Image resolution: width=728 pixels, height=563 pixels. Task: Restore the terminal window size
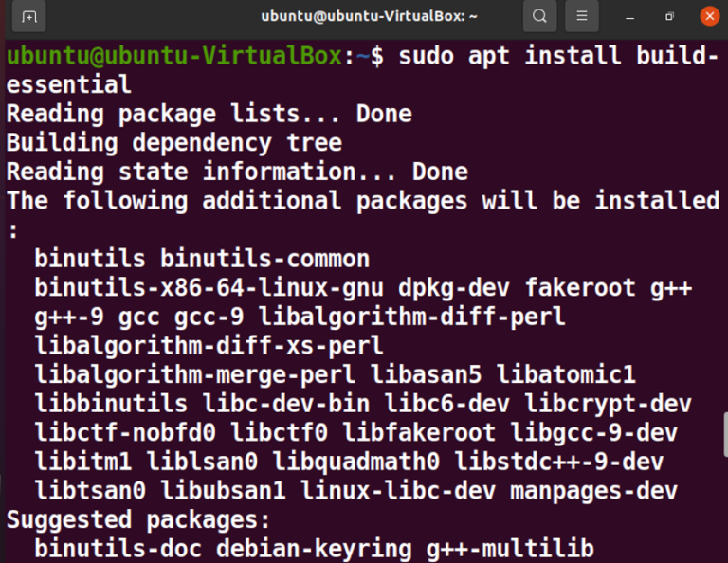pyautogui.click(x=669, y=17)
